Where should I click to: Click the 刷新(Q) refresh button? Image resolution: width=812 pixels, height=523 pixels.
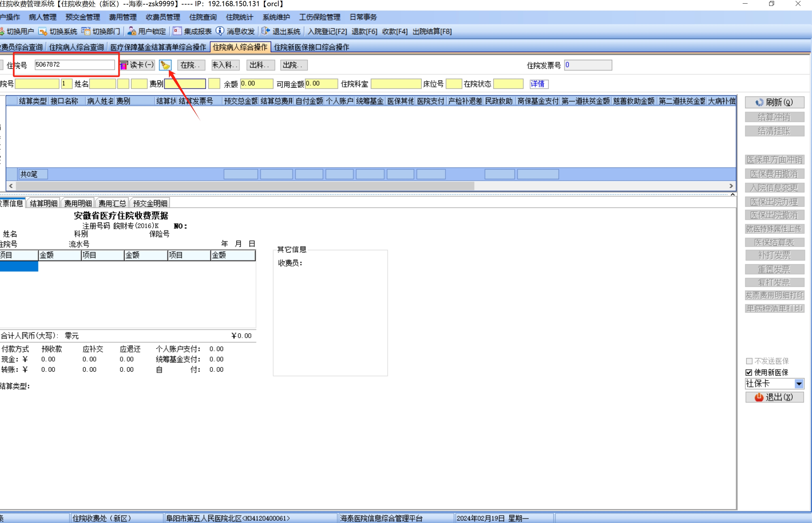(x=774, y=102)
